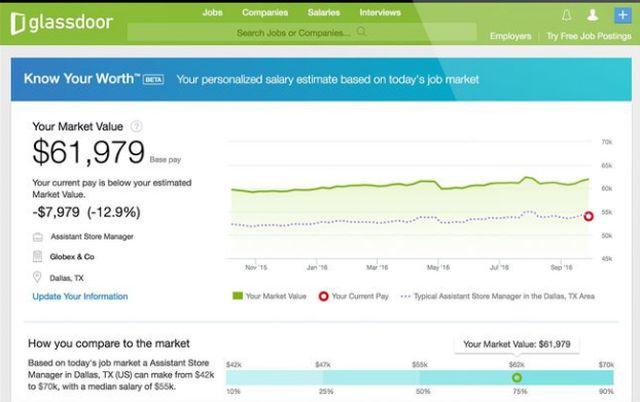Click the red current pay marker on chart
This screenshot has width=640, height=402.
(588, 216)
